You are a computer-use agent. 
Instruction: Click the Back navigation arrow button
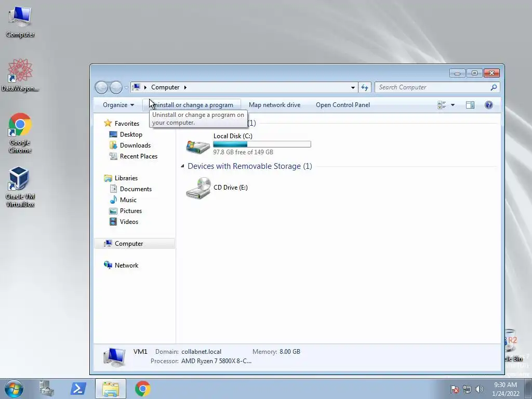(x=101, y=87)
